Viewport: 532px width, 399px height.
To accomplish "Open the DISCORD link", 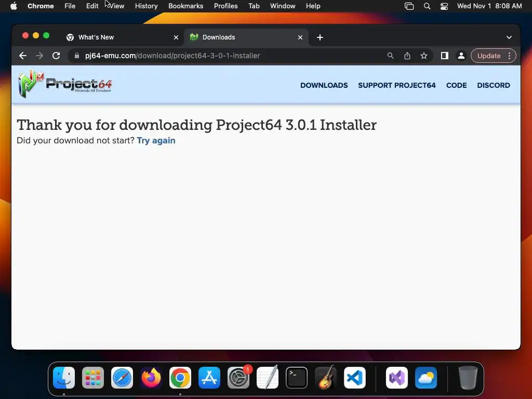I will pyautogui.click(x=494, y=85).
